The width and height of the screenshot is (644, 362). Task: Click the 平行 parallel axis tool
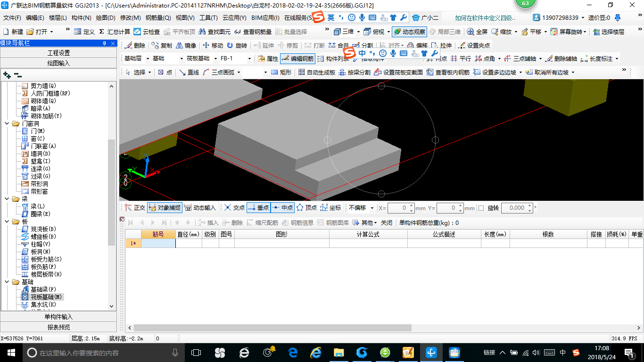click(461, 59)
